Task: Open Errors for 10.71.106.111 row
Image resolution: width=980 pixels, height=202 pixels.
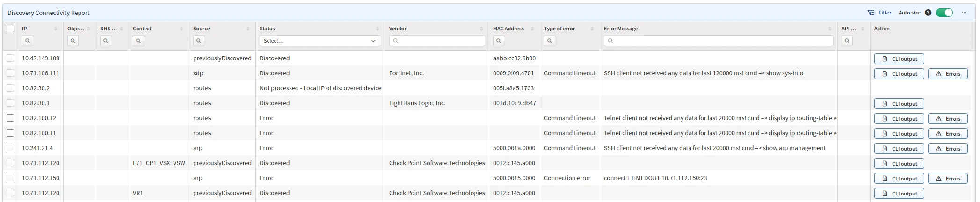Action: click(947, 74)
